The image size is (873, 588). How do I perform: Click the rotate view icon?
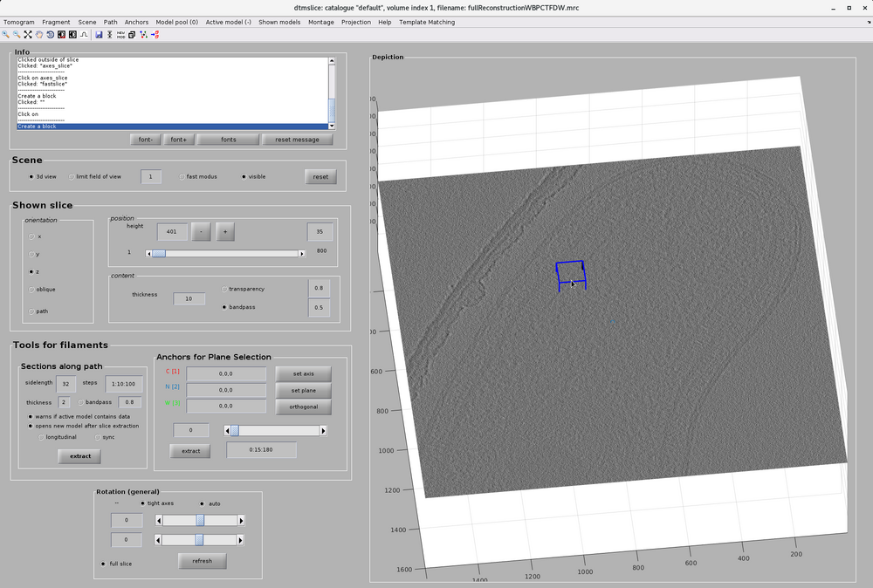(x=50, y=35)
